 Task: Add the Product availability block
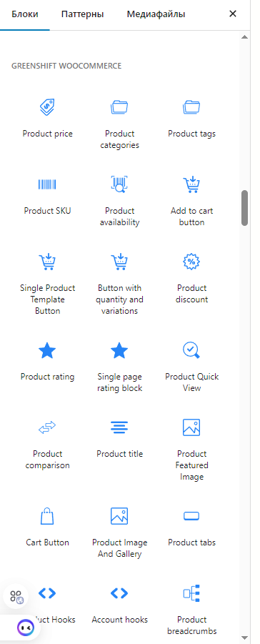tap(119, 200)
